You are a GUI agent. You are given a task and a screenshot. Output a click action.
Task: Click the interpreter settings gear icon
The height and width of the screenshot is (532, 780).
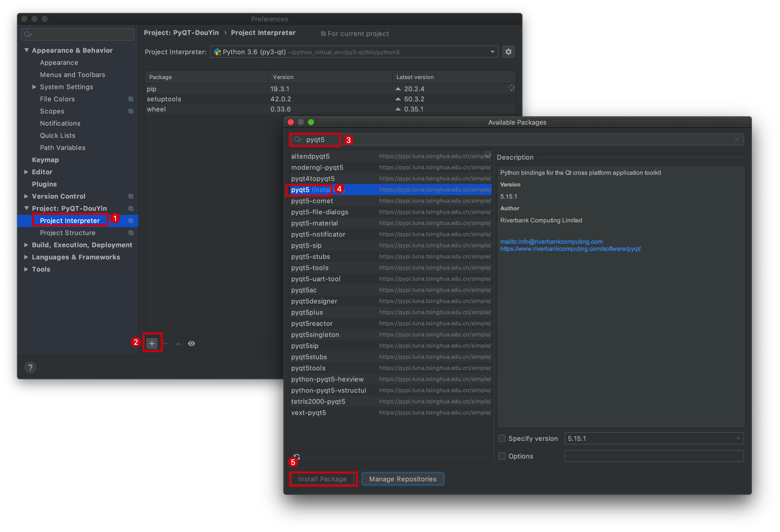508,52
